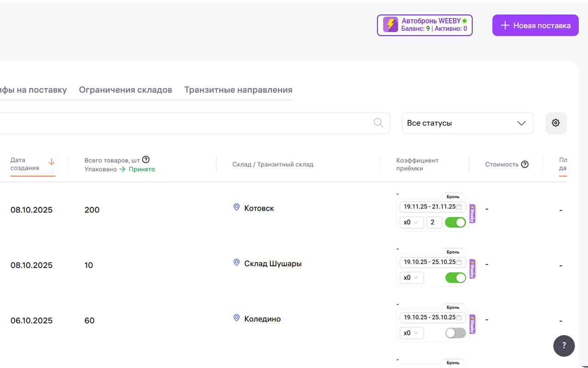Click the Автобронь WEEBY balance badge
Screen dimensions: 588x368
pyautogui.click(x=425, y=25)
